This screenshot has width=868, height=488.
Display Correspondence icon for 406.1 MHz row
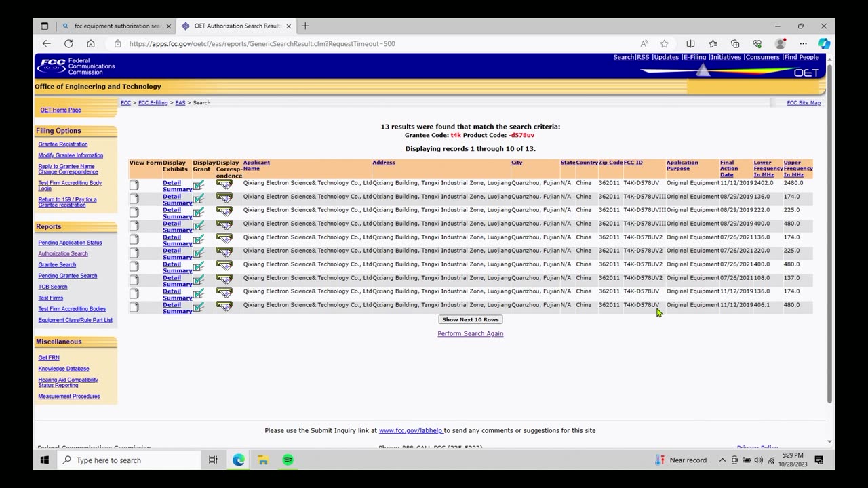(224, 306)
